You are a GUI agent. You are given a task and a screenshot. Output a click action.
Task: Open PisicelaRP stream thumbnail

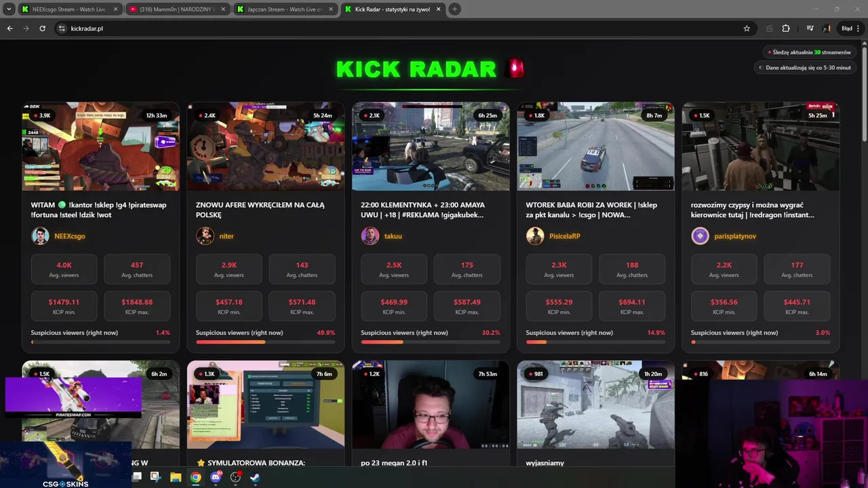[x=595, y=147]
